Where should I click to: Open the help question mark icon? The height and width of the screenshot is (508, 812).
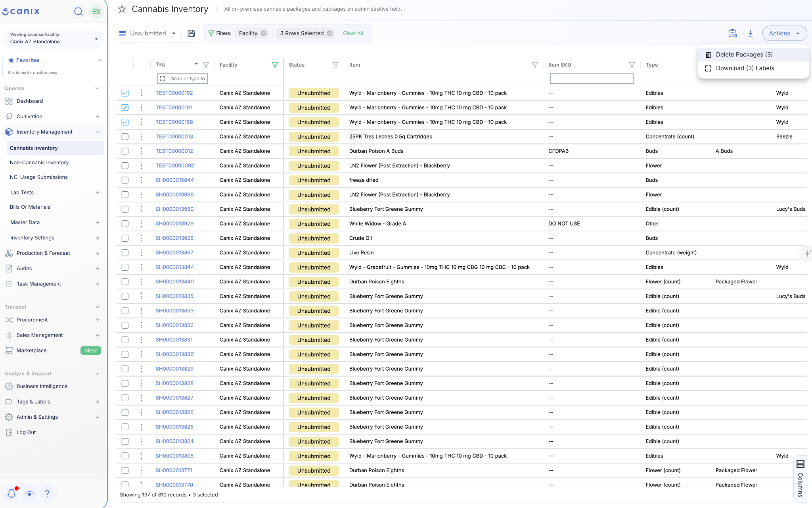click(47, 493)
